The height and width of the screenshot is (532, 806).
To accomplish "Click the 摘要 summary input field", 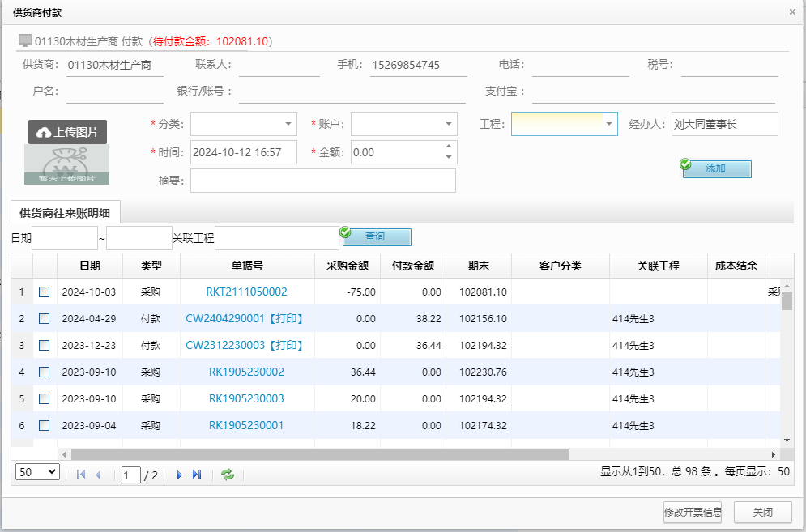I will pyautogui.click(x=322, y=181).
